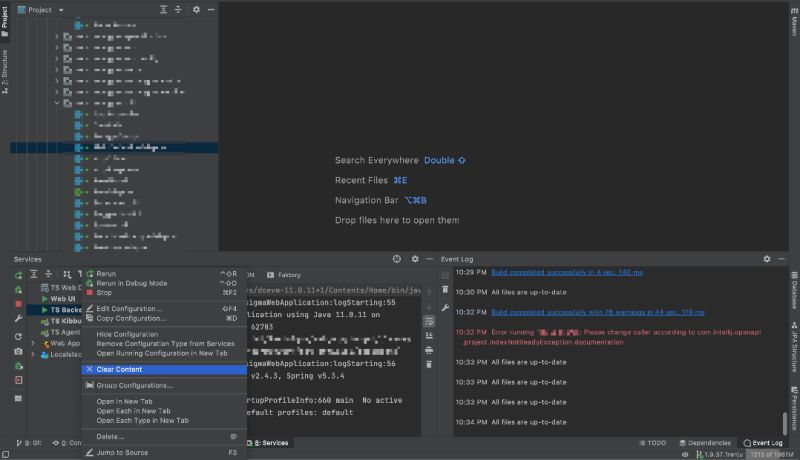Click the mark-all-read icon in Event Log toolbar
The image size is (800, 460).
pos(445,275)
